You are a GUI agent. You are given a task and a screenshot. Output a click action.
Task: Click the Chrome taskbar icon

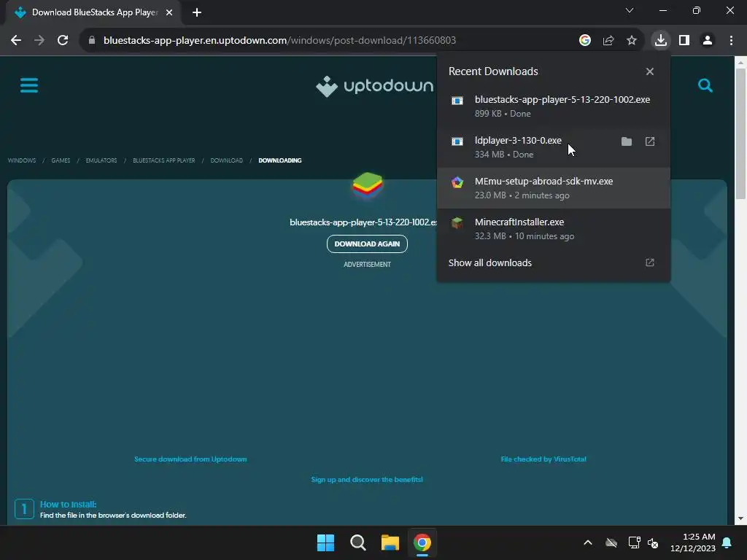(x=422, y=542)
